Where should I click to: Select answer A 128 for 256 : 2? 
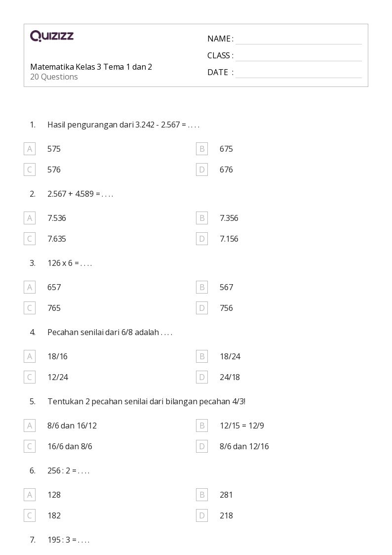coord(30,495)
